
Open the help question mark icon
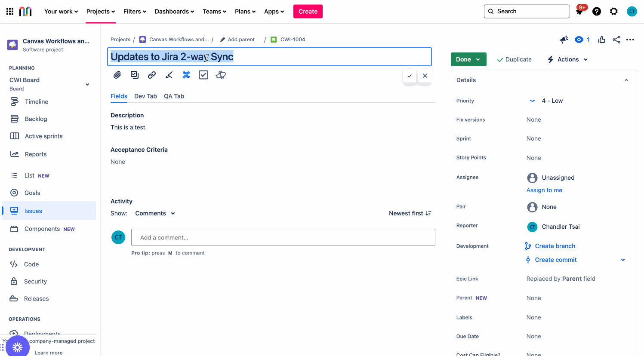(x=597, y=12)
